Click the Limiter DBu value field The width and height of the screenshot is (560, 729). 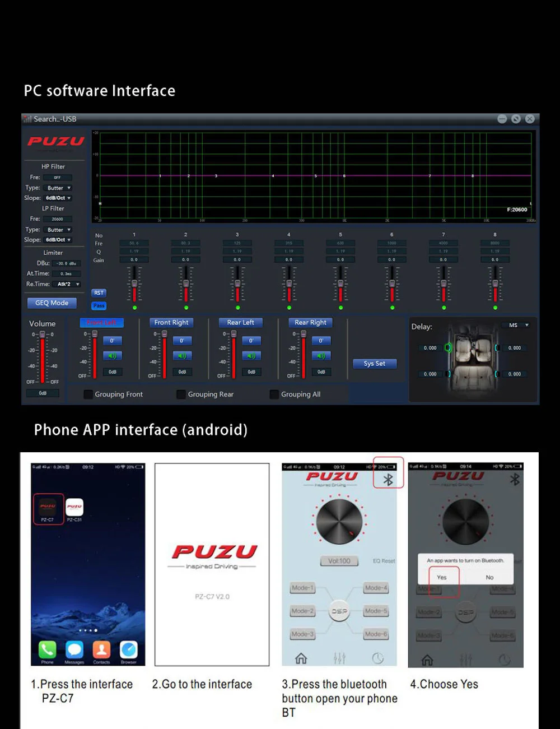(x=67, y=263)
